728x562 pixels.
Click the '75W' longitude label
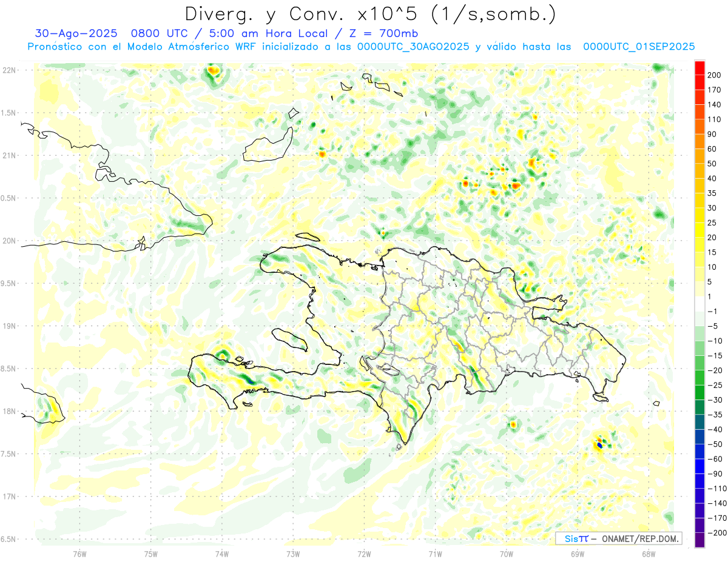pyautogui.click(x=151, y=554)
